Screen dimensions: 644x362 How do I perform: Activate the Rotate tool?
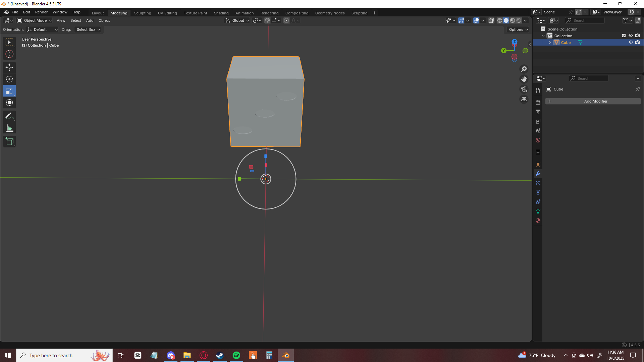(x=9, y=79)
